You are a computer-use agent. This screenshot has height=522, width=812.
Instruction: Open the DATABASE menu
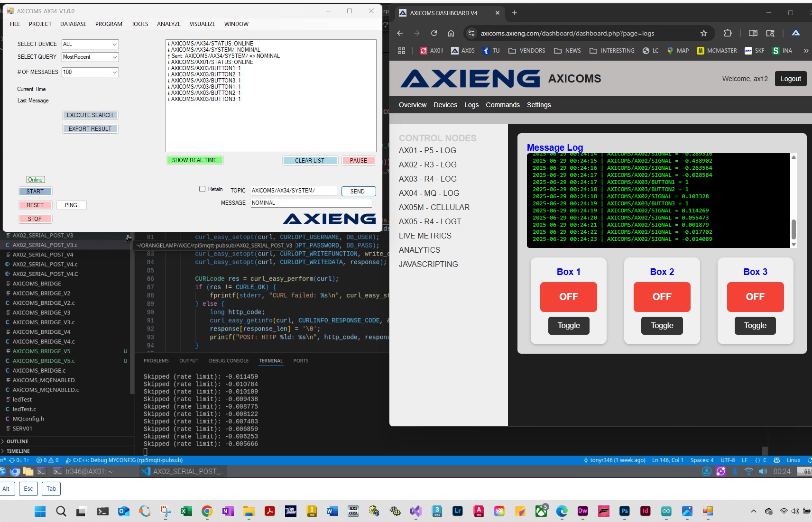click(74, 24)
